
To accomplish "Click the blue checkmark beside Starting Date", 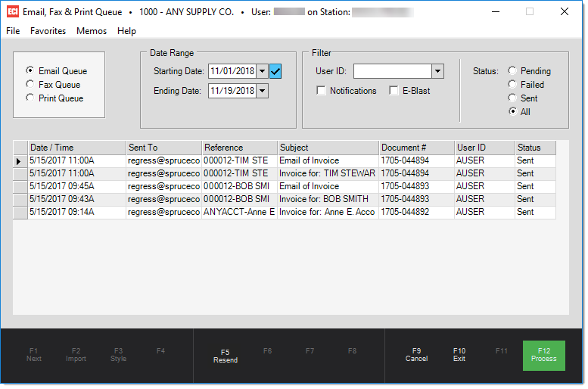I will [275, 71].
